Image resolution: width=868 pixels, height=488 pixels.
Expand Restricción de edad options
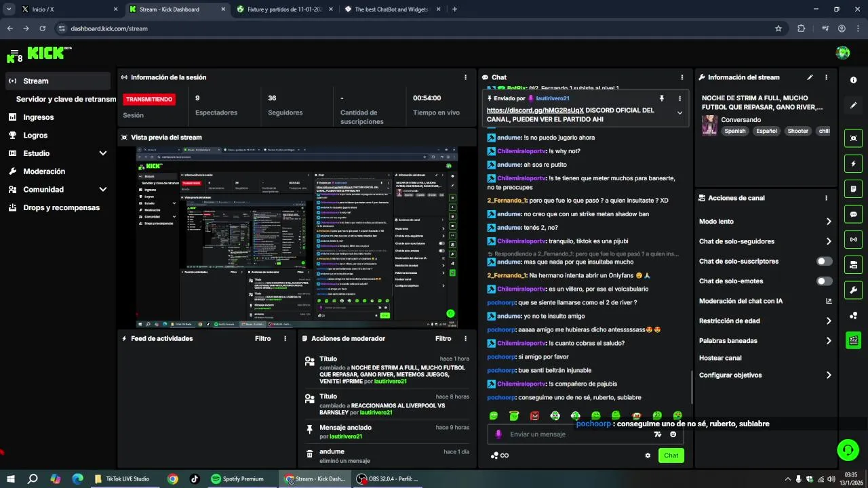[829, 321]
